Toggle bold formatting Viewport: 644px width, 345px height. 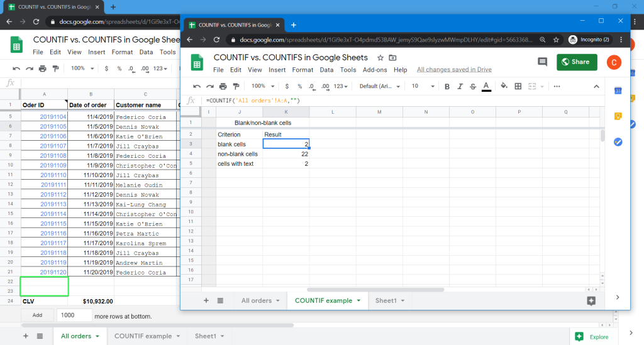[x=447, y=86]
